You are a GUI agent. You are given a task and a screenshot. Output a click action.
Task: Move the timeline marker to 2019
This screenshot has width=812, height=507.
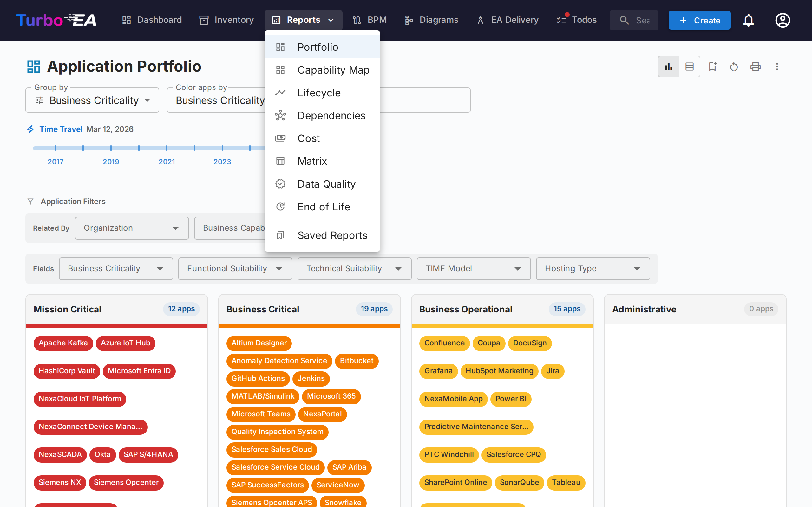[x=111, y=148]
